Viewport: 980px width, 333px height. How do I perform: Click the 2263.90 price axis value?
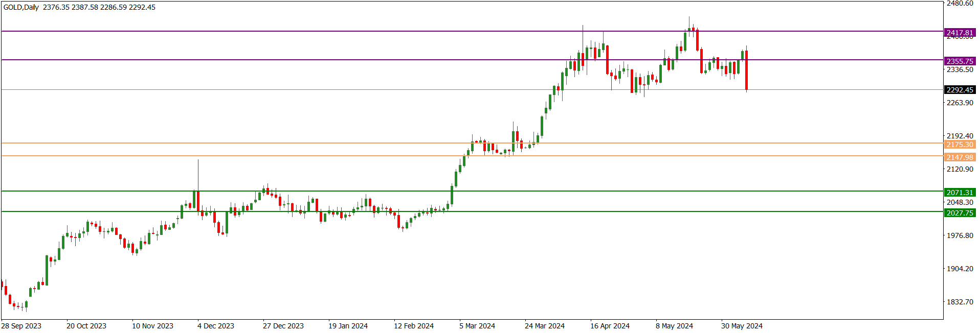pos(960,103)
